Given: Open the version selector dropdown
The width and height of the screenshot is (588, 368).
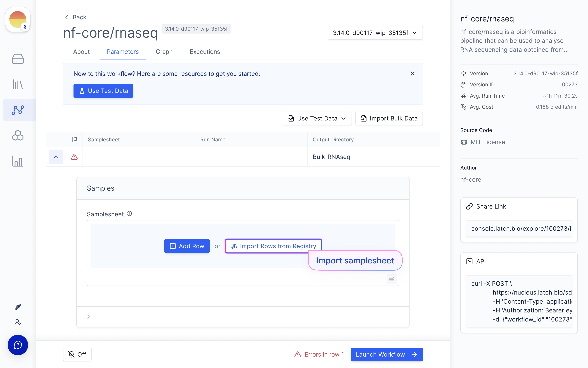Looking at the screenshot, I should [x=375, y=33].
